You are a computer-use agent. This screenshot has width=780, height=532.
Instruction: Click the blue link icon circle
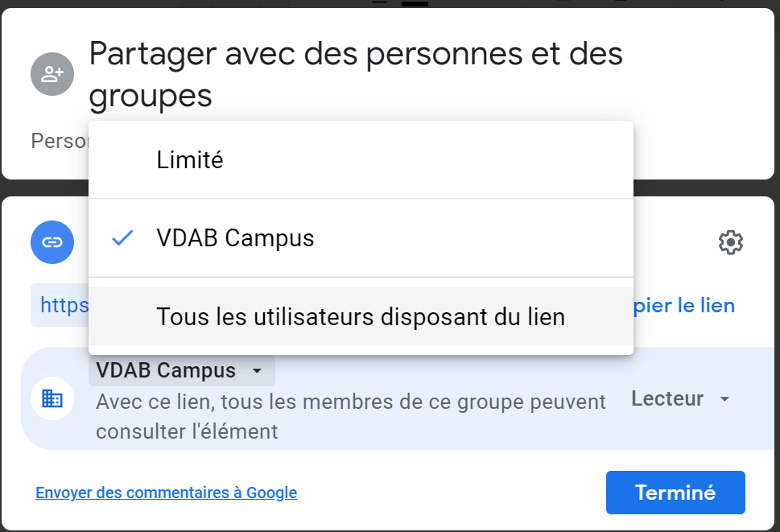coord(52,242)
